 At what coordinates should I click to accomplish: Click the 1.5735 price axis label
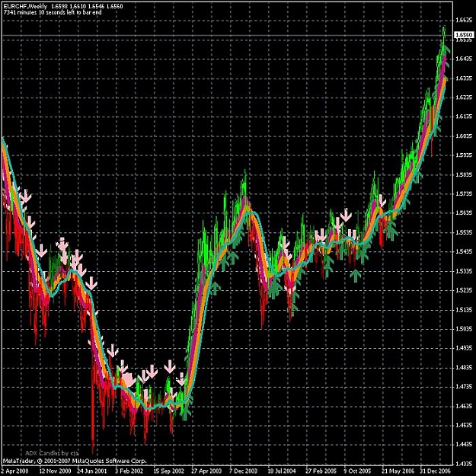tap(464, 193)
